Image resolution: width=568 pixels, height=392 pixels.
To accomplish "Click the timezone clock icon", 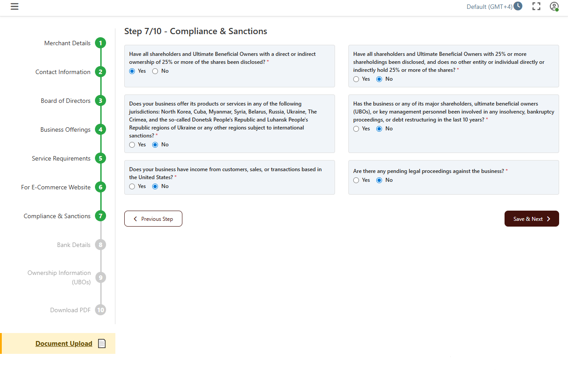I will pyautogui.click(x=518, y=6).
